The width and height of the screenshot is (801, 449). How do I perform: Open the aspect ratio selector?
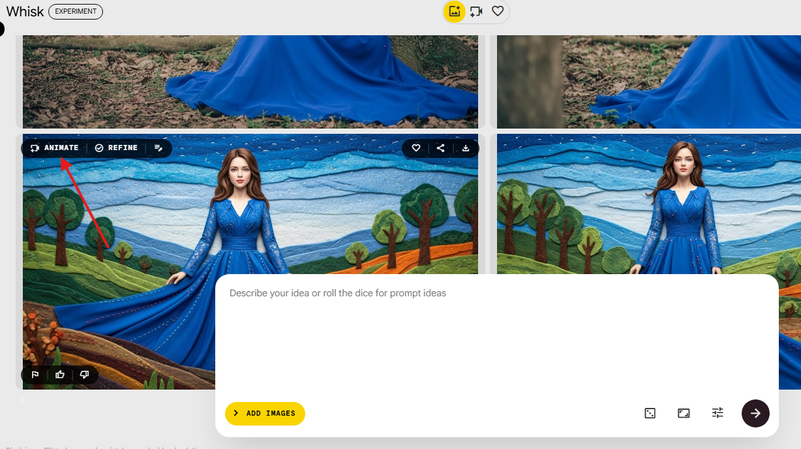coord(684,413)
